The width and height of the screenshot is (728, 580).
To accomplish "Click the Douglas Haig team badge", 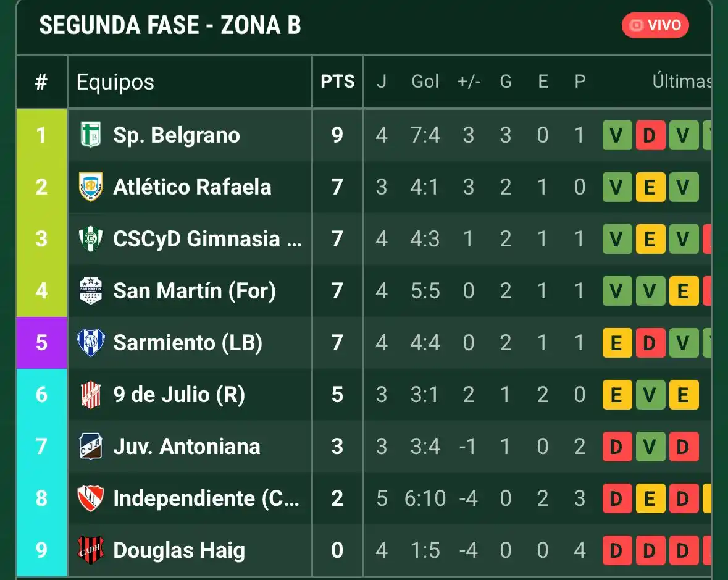I will [x=90, y=550].
